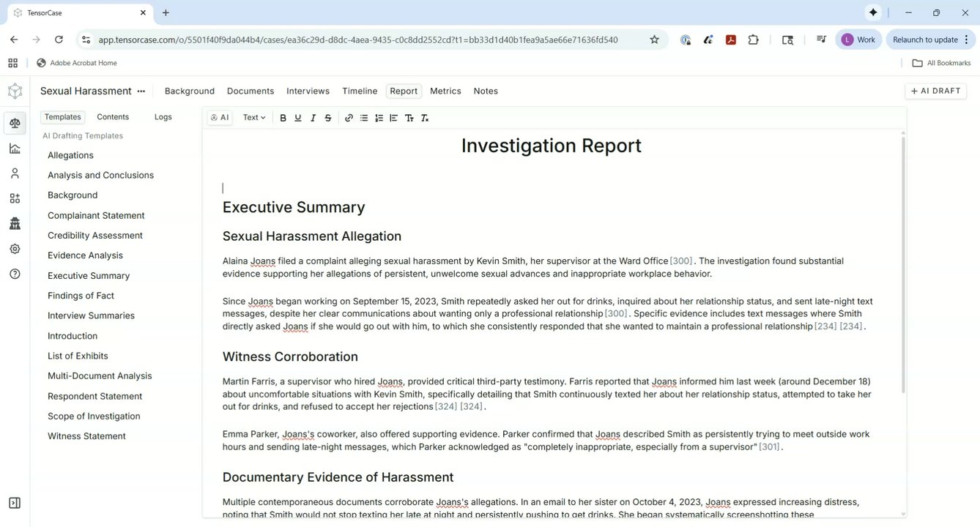
Task: Clear formatting with the Tx icon
Action: click(424, 118)
